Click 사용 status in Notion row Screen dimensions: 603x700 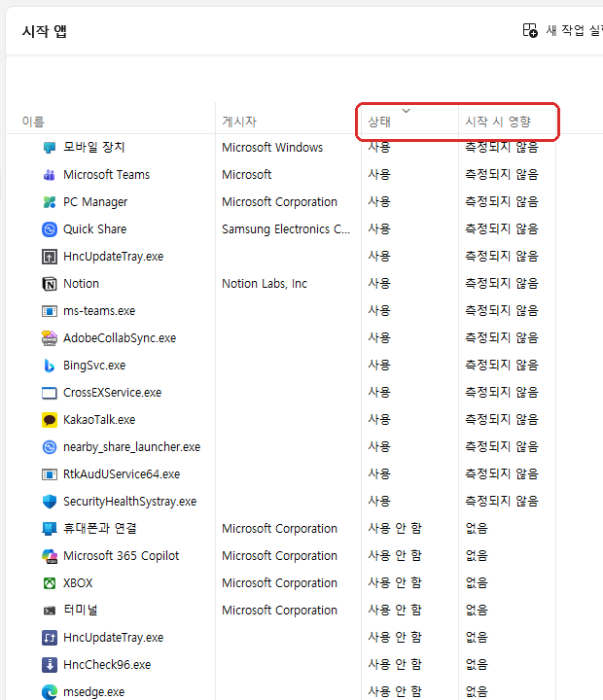tap(379, 284)
